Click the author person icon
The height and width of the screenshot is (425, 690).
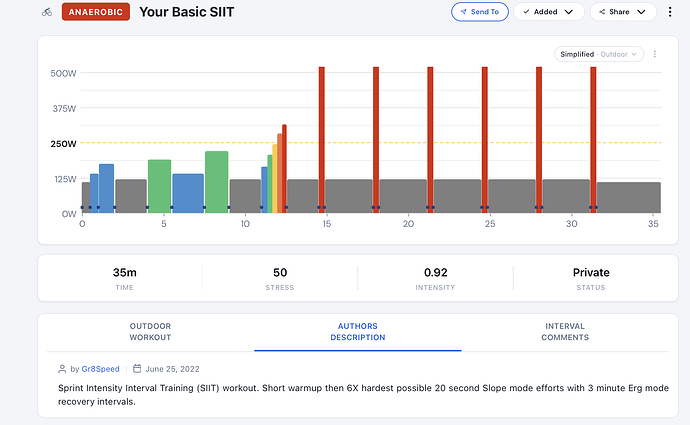tap(62, 368)
